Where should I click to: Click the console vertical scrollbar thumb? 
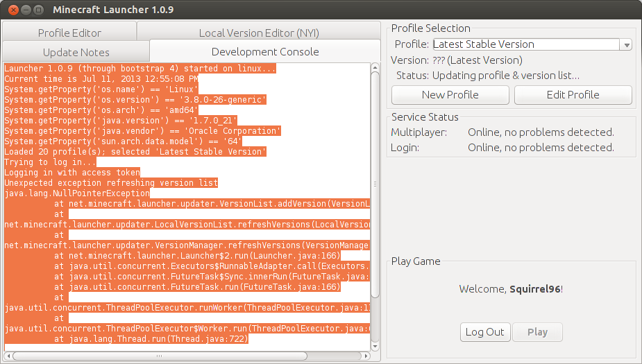tap(375, 184)
